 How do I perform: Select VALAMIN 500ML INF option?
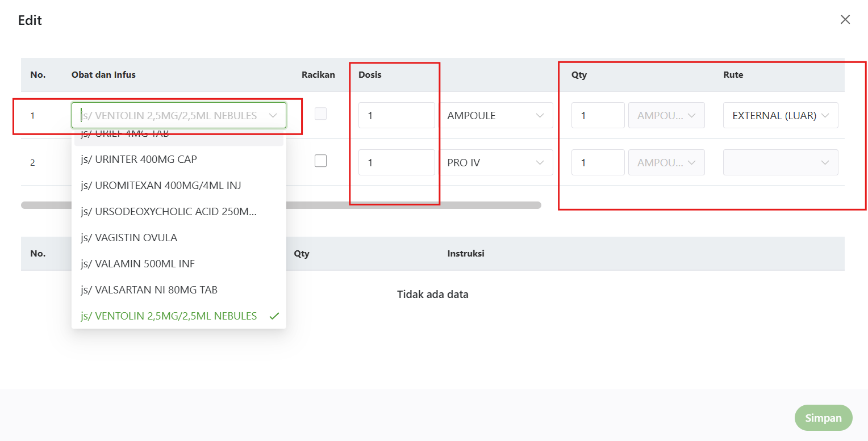click(138, 264)
